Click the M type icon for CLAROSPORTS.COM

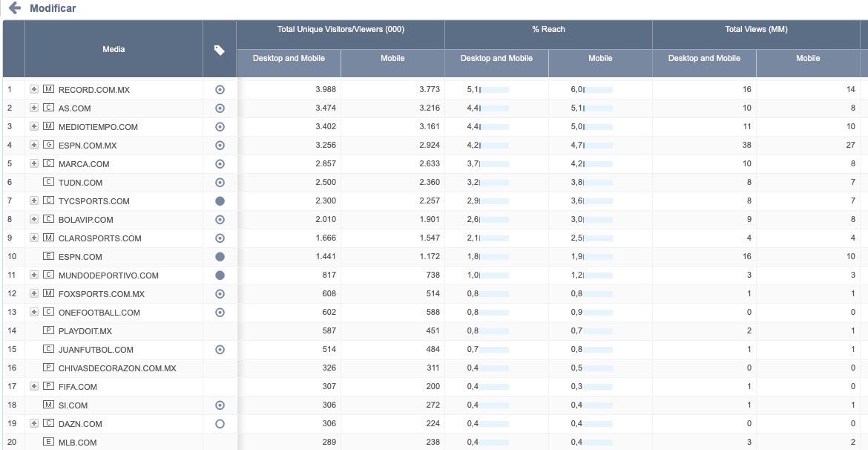(x=48, y=238)
